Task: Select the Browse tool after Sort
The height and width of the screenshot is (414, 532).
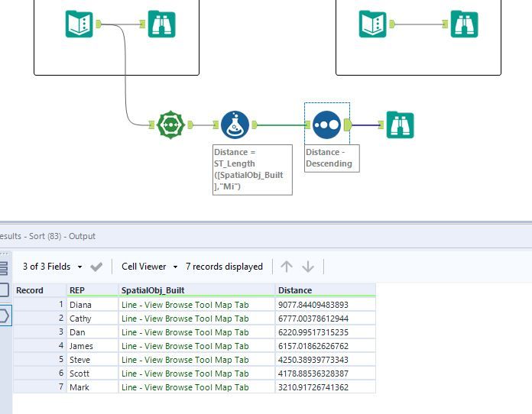Action: pos(400,125)
